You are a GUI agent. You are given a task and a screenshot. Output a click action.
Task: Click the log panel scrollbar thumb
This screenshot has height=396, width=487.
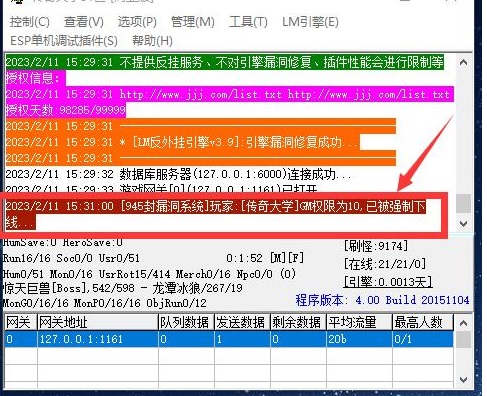[463, 203]
